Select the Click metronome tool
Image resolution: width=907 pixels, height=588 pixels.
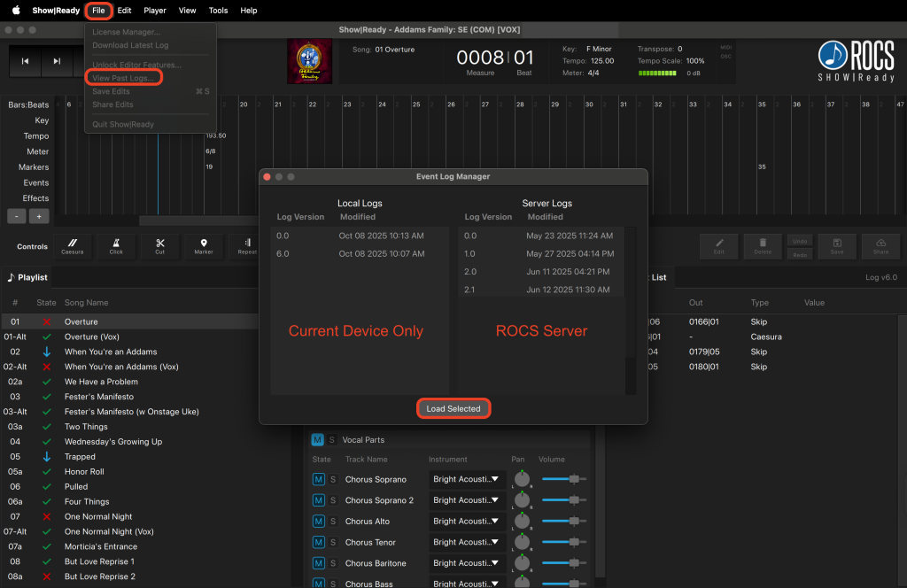coord(116,245)
